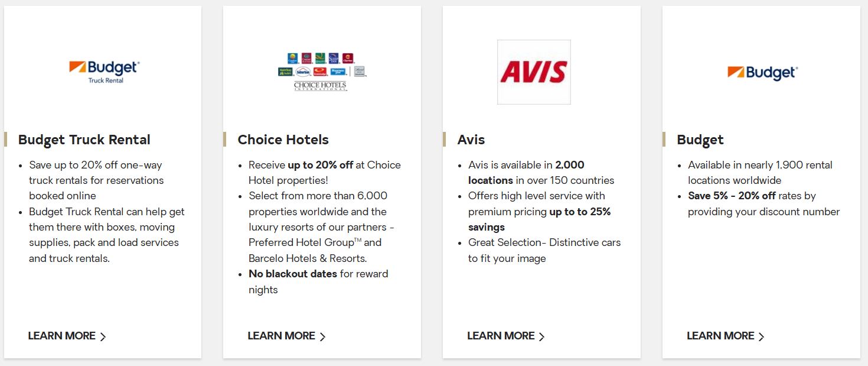
Task: Click the bold '2,000 locations' text
Action: click(x=526, y=173)
